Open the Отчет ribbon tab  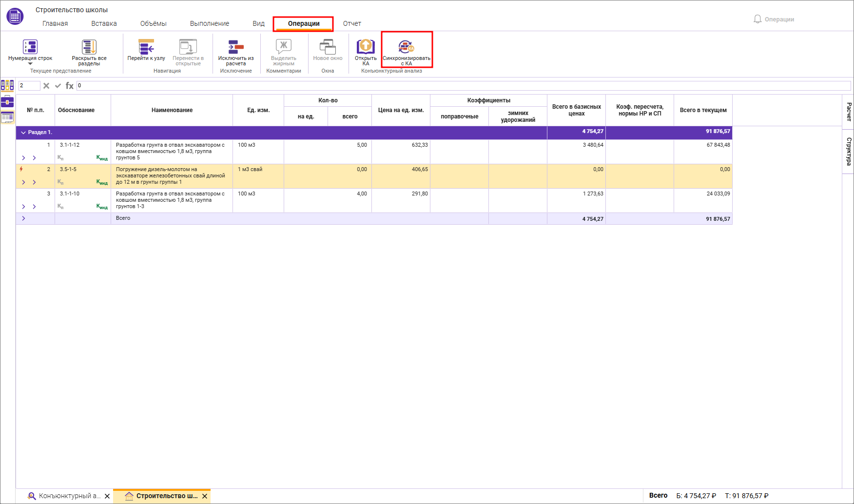(352, 23)
